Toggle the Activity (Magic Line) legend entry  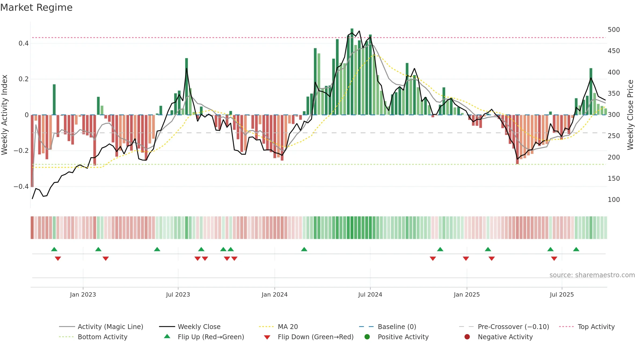101,327
